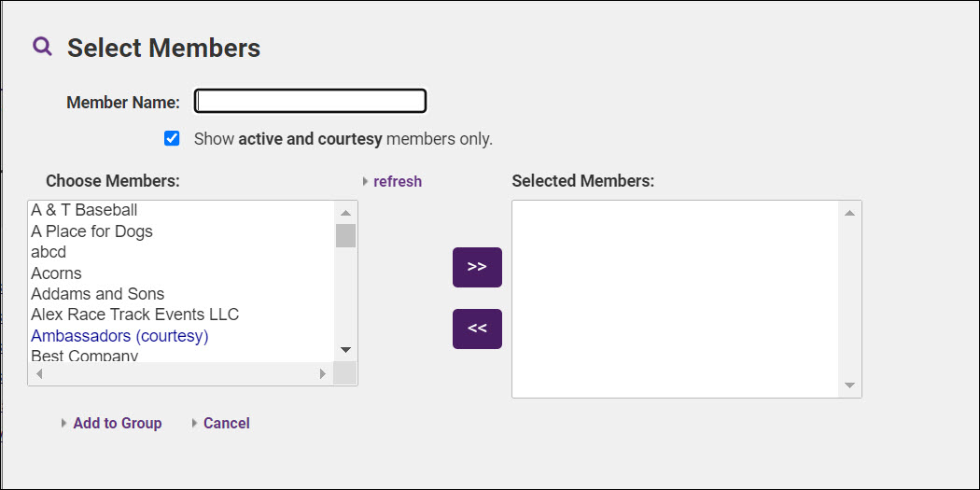Click the Cancel link
980x490 pixels.
(226, 423)
